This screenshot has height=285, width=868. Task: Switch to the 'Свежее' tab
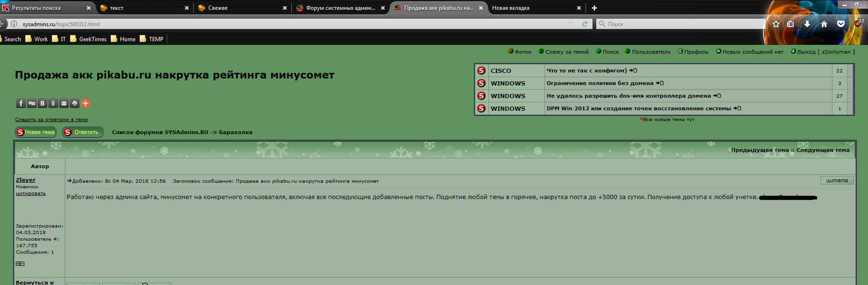[241, 8]
